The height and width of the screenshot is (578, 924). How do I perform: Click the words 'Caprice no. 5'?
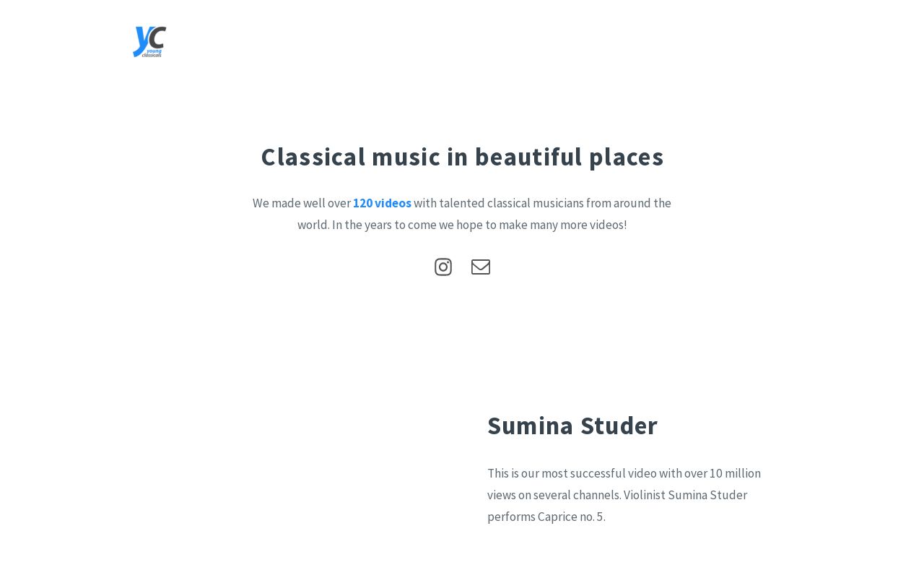tap(570, 517)
